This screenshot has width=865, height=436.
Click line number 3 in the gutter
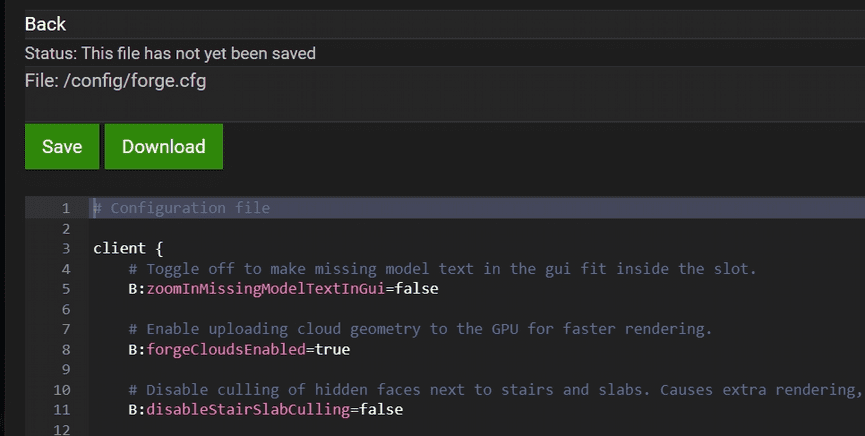pos(65,248)
